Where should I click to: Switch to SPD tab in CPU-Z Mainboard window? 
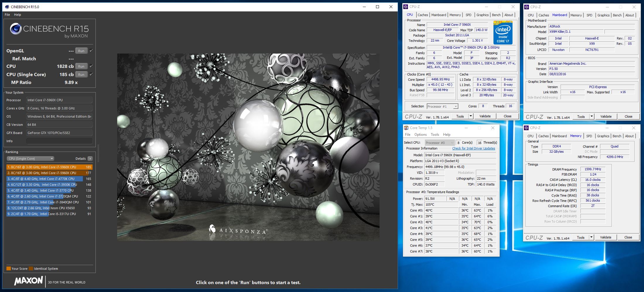pyautogui.click(x=589, y=15)
